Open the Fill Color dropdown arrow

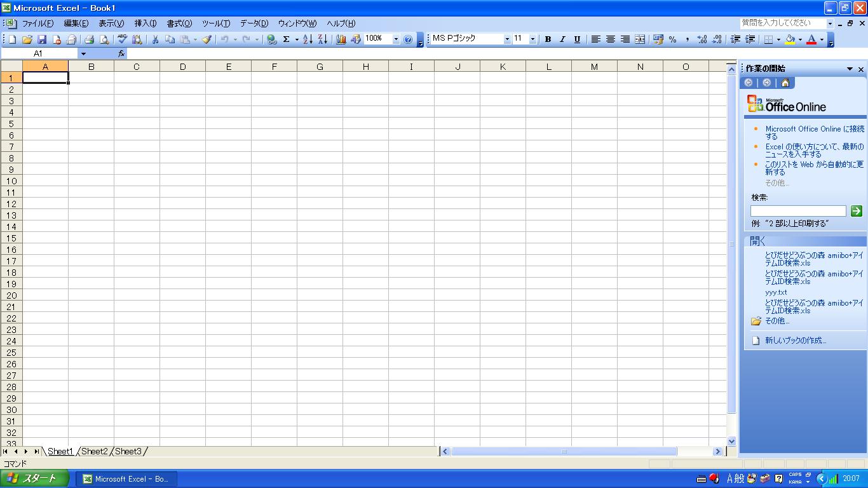800,39
